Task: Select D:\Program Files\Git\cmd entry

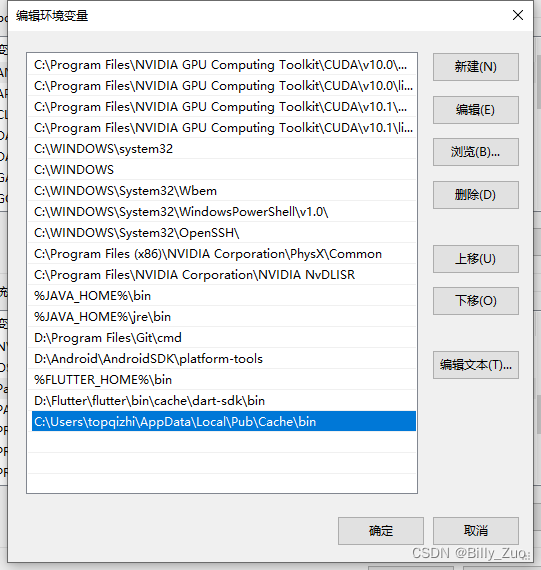Action: point(222,338)
